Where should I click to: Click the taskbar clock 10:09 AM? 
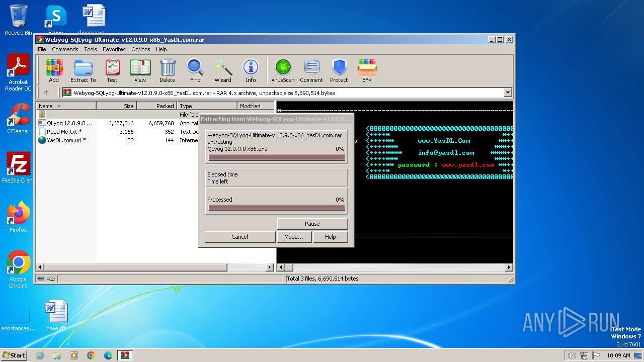coord(618,355)
